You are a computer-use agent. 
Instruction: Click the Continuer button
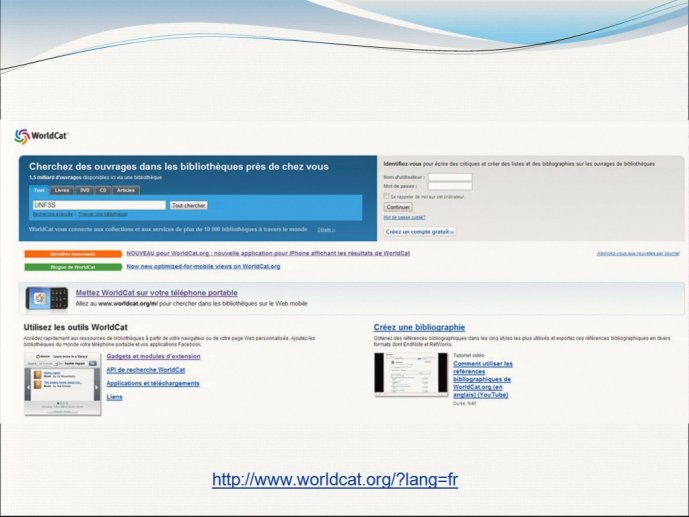coord(398,207)
